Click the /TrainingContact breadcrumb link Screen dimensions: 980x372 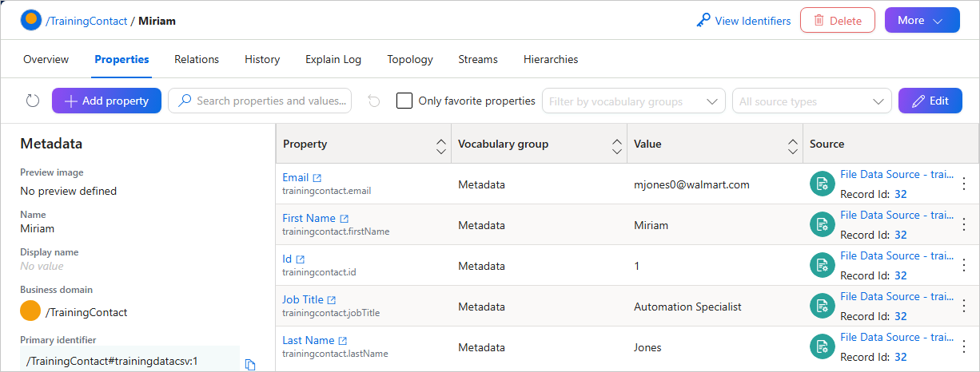click(86, 21)
